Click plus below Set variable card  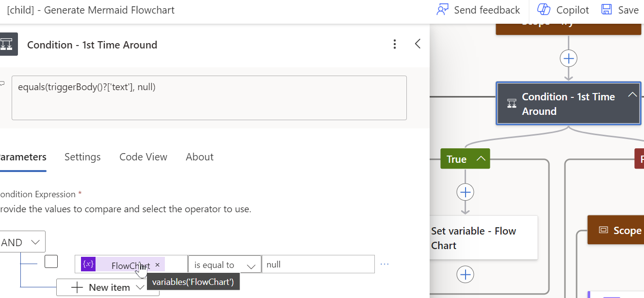[466, 275]
